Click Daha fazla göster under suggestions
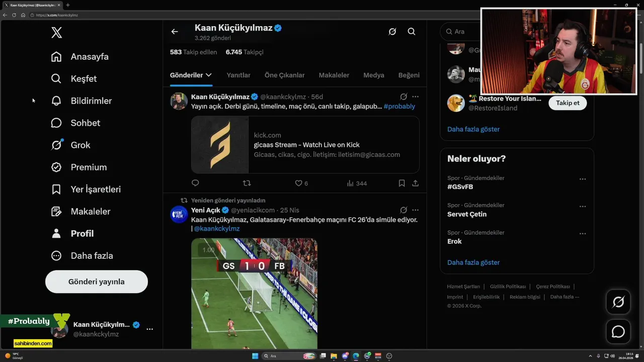 tap(473, 129)
